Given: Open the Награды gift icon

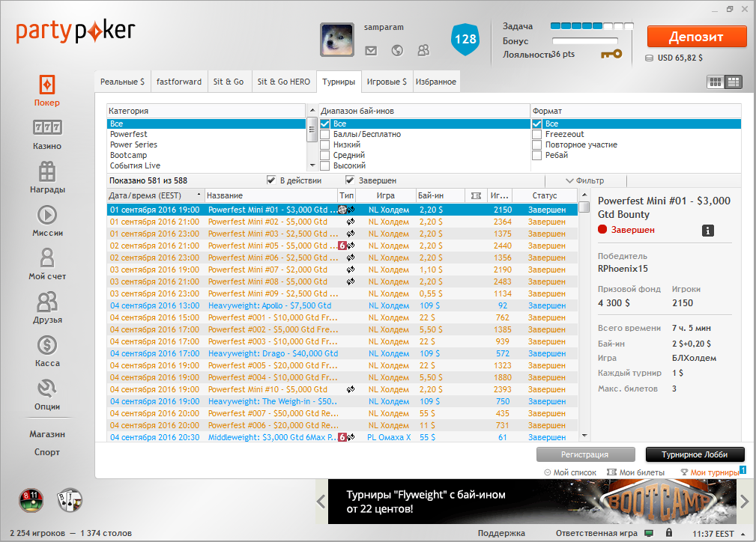Looking at the screenshot, I should point(47,171).
